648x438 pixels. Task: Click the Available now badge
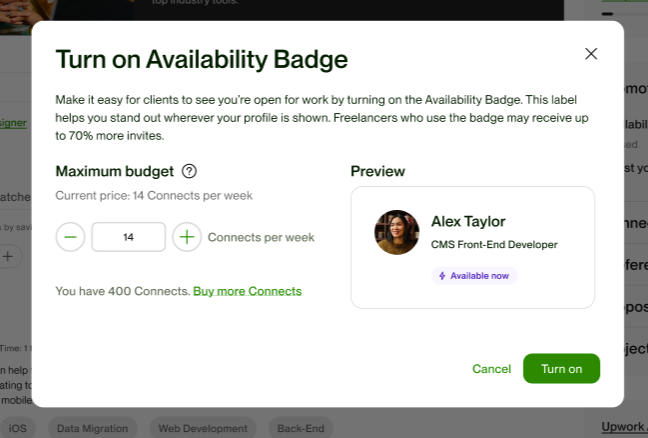pos(474,275)
